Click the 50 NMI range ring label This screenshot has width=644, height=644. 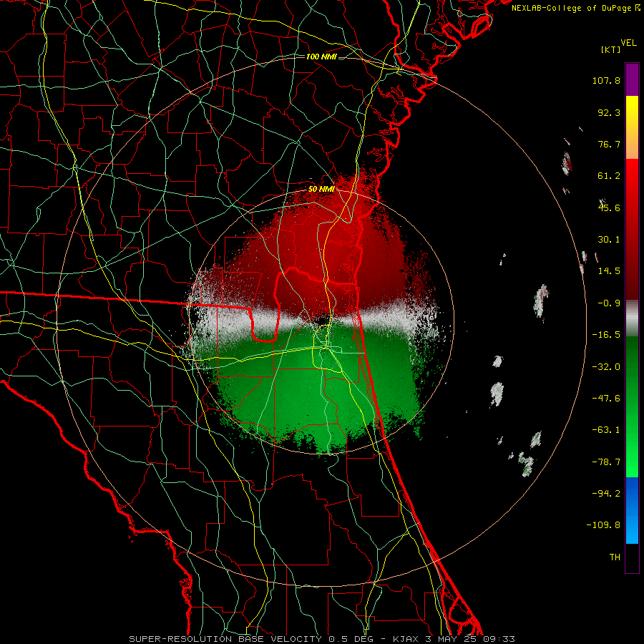pos(321,190)
